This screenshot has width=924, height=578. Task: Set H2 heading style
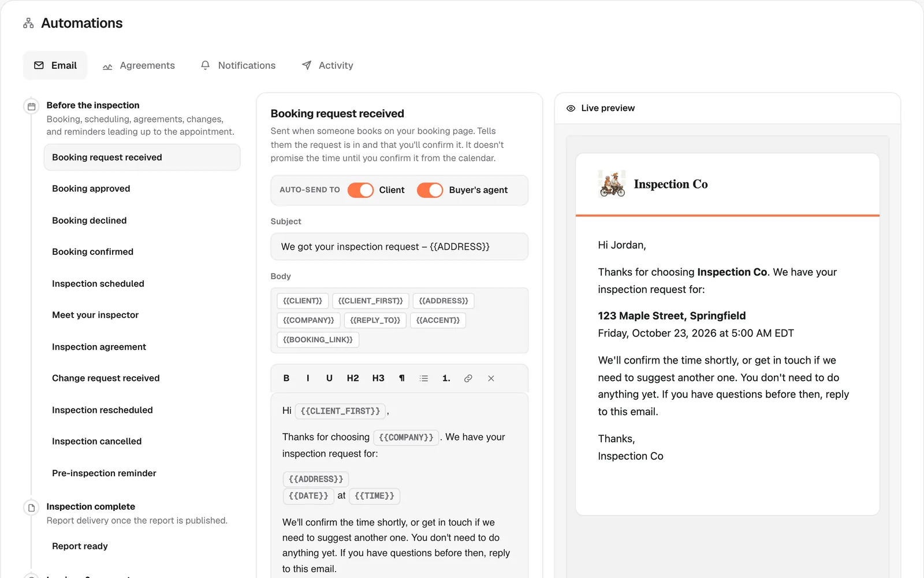point(353,378)
